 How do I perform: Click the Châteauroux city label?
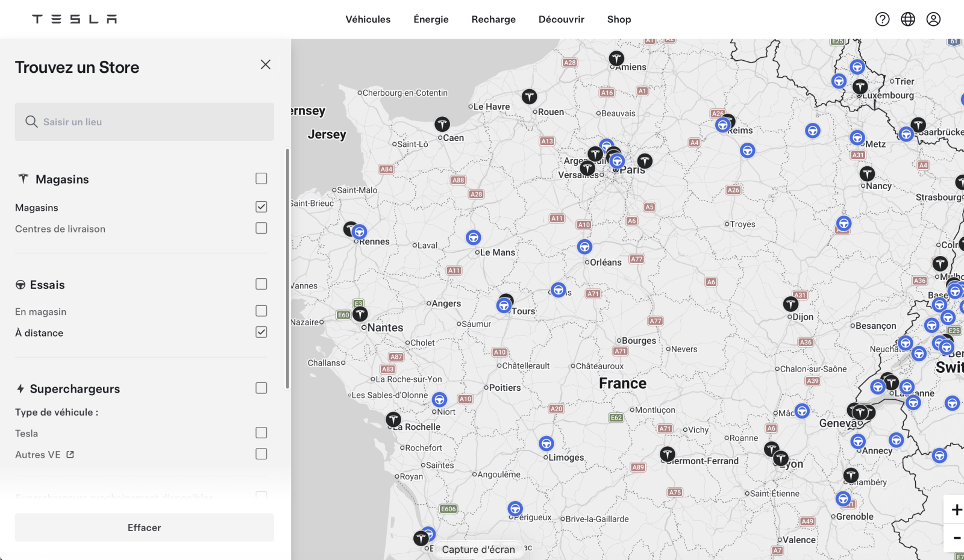pos(599,366)
